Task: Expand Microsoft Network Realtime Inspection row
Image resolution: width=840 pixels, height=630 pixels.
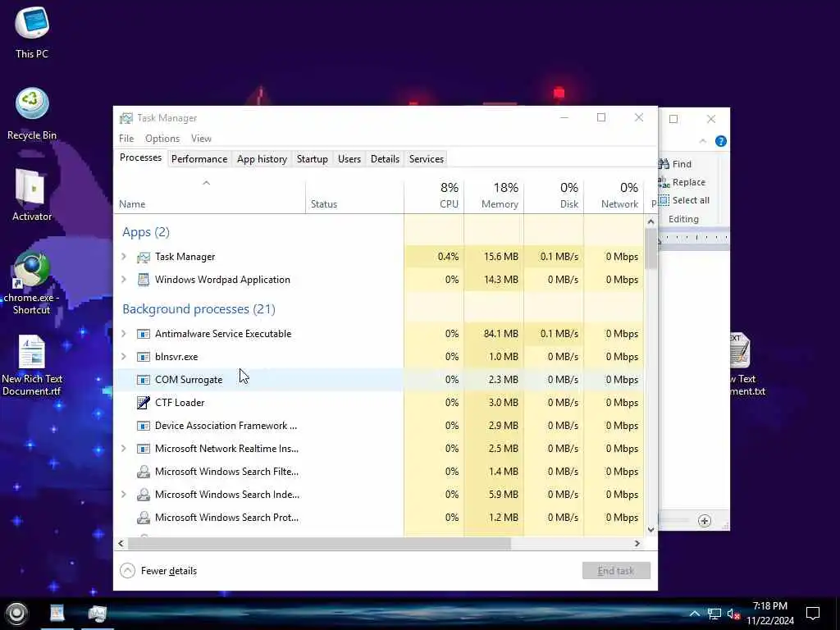Action: [124, 449]
